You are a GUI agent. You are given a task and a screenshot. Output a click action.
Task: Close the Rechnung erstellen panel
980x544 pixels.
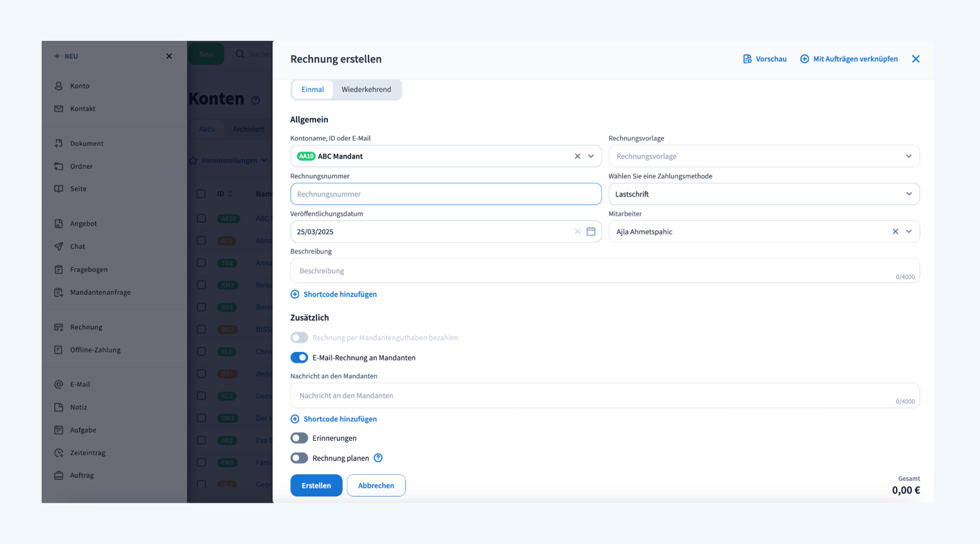[916, 59]
